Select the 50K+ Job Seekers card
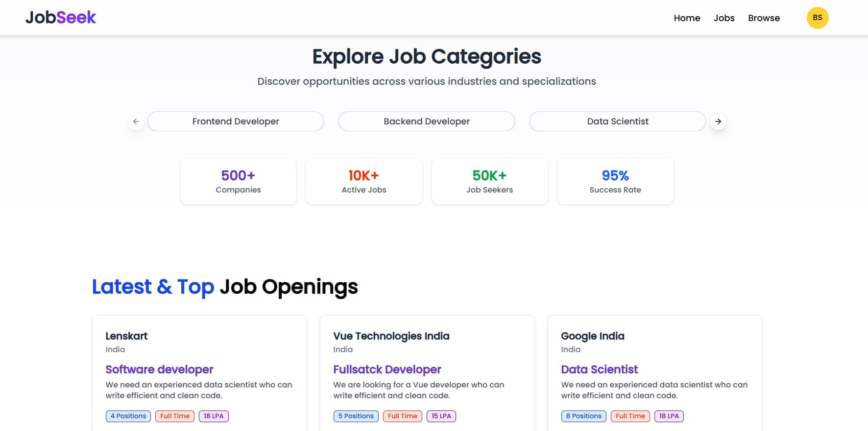The image size is (868, 431). pos(489,181)
